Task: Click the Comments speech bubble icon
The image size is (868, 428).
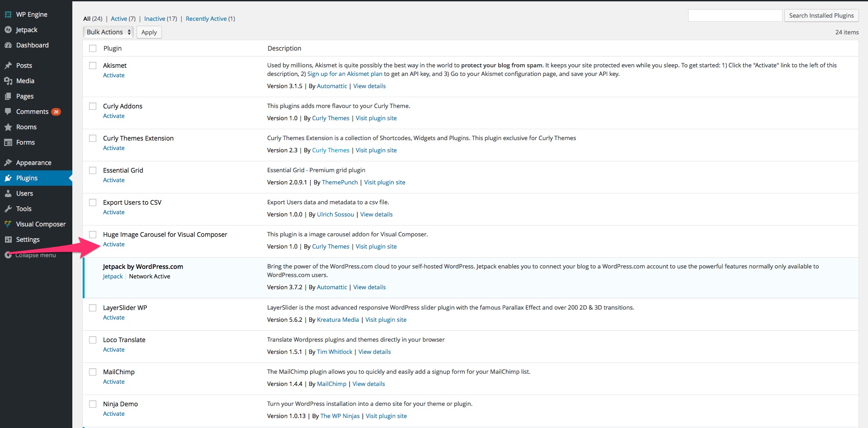Action: (x=8, y=112)
